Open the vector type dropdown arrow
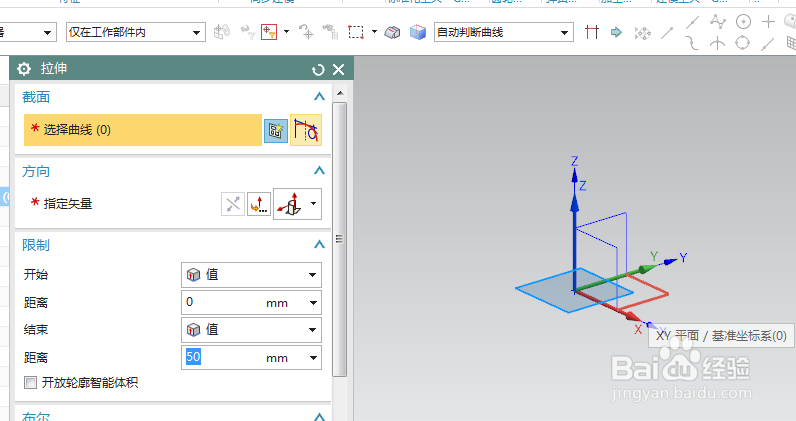 pyautogui.click(x=314, y=204)
